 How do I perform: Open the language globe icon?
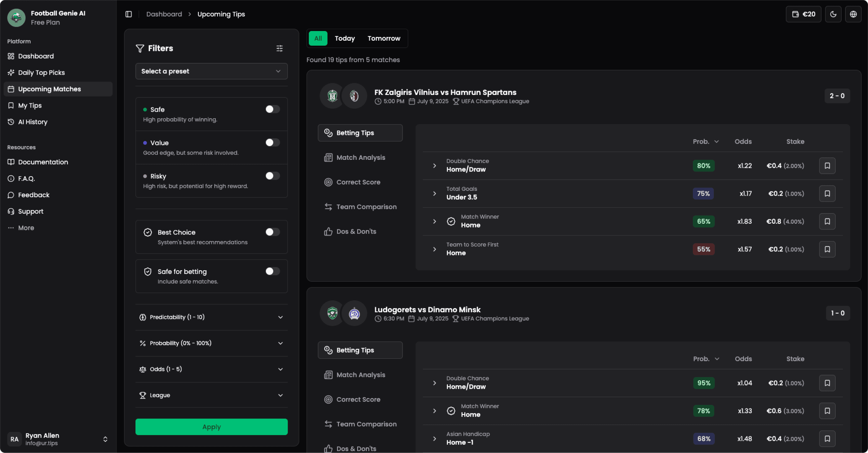853,14
